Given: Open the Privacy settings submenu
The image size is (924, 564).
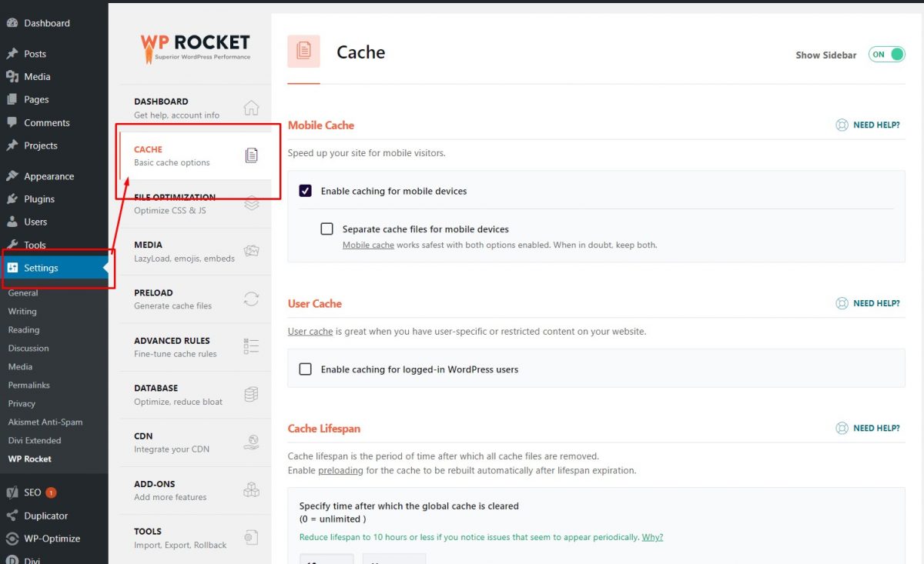Looking at the screenshot, I should [22, 403].
